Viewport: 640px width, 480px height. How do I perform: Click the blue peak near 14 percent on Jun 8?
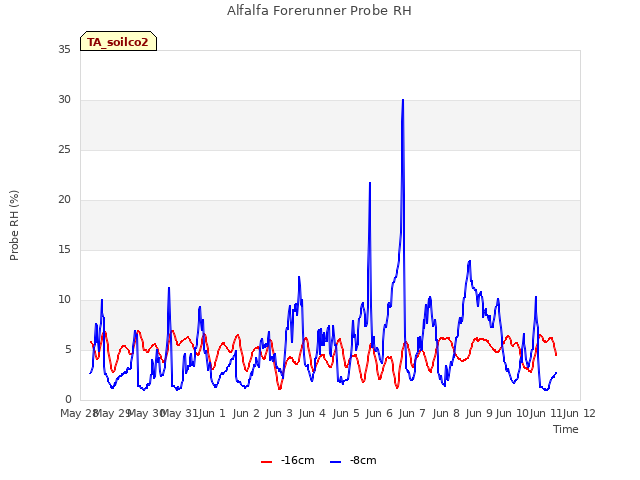click(470, 261)
